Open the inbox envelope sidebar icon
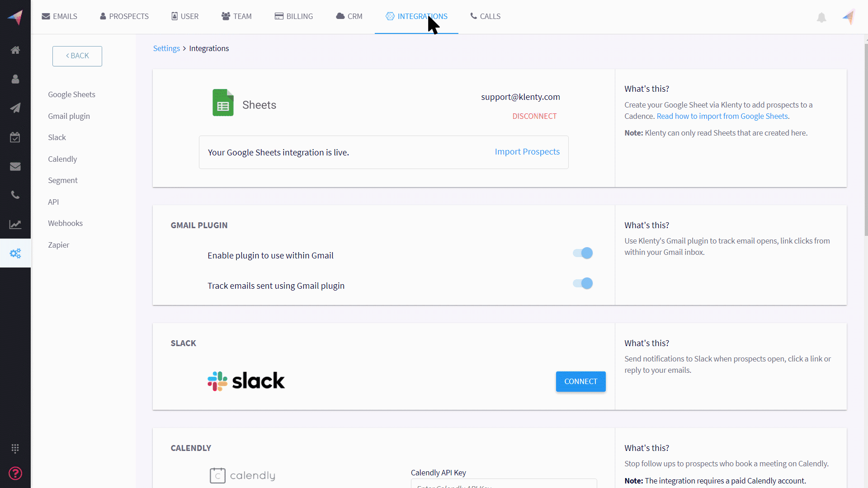Image resolution: width=868 pixels, height=488 pixels. (x=15, y=166)
